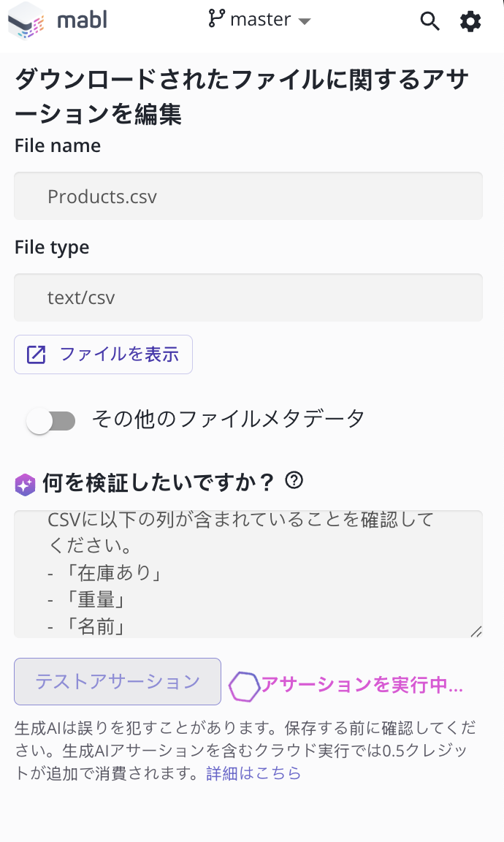Open the search icon in the header
504x842 pixels.
pos(430,21)
